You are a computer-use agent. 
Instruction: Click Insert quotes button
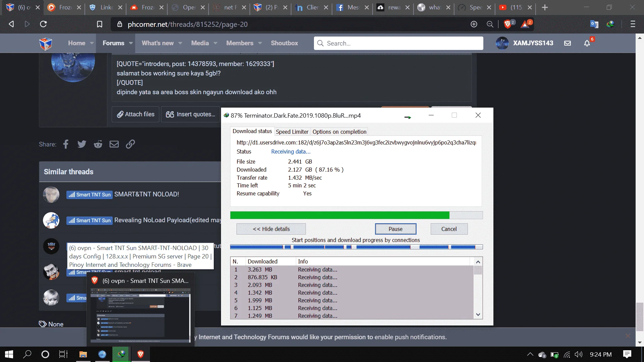(191, 114)
